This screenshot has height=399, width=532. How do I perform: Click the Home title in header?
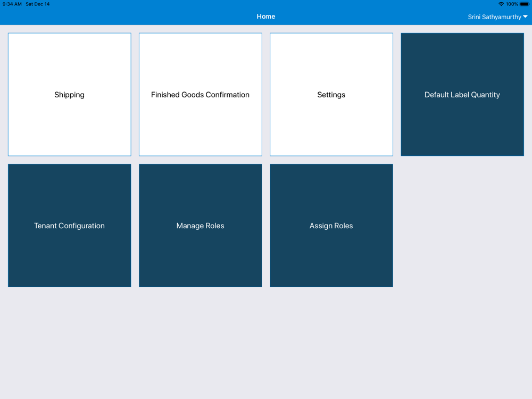(x=265, y=16)
